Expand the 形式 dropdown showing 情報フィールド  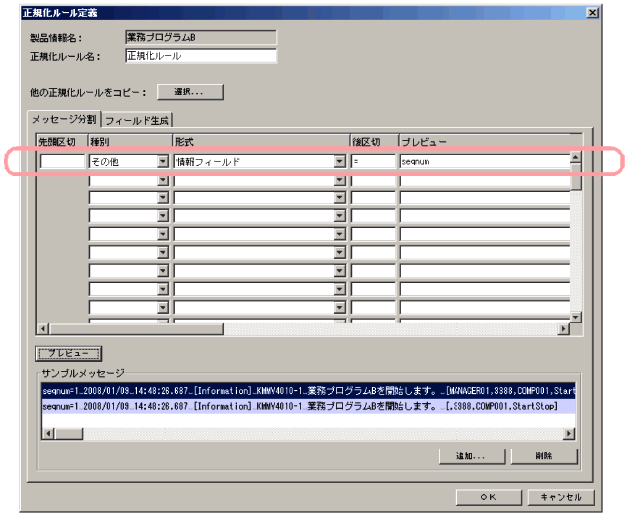point(340,161)
